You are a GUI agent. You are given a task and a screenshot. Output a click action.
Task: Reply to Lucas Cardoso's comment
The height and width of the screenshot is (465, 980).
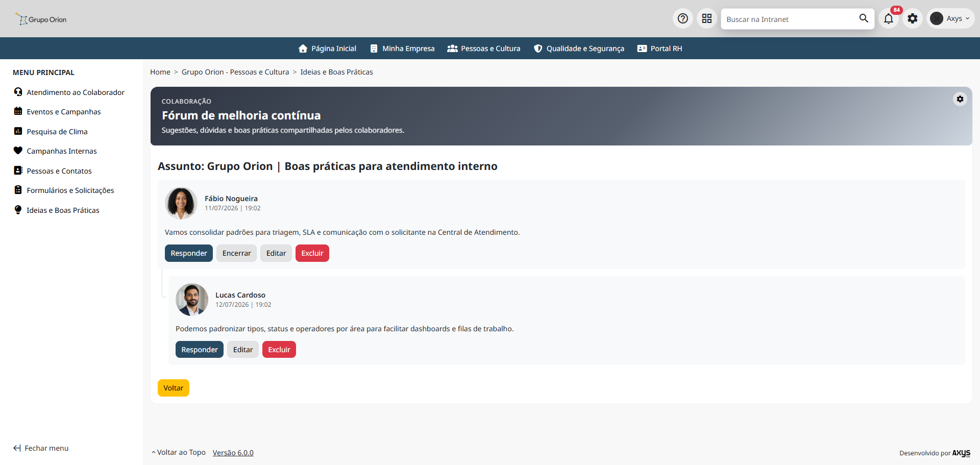pos(200,350)
